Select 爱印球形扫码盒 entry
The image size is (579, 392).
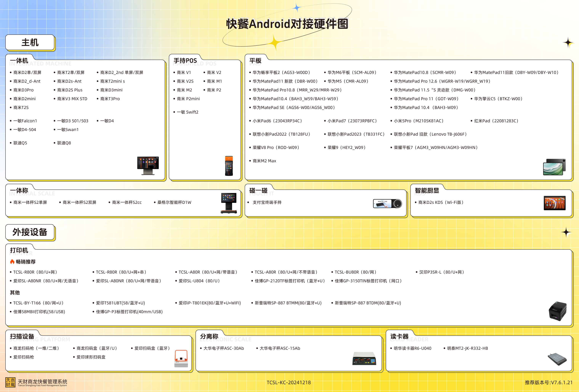pos(91,357)
